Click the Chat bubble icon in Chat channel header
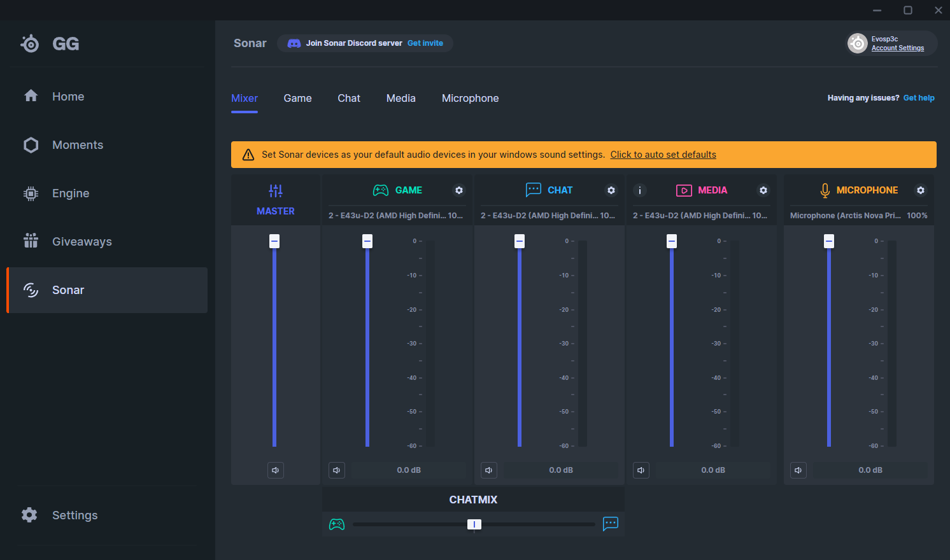 click(x=534, y=190)
